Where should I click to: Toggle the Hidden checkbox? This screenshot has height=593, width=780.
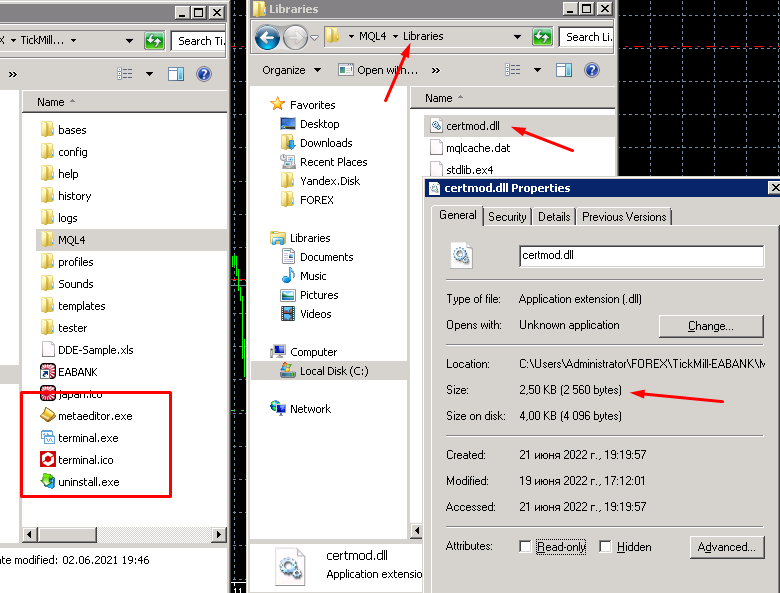coord(605,546)
